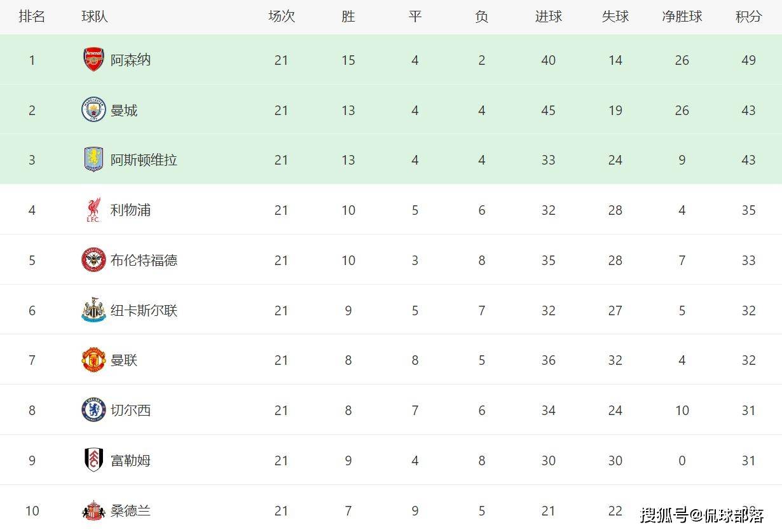Viewport: 782px width, 532px height.
Task: Click the Chelsea crest icon
Action: (93, 410)
